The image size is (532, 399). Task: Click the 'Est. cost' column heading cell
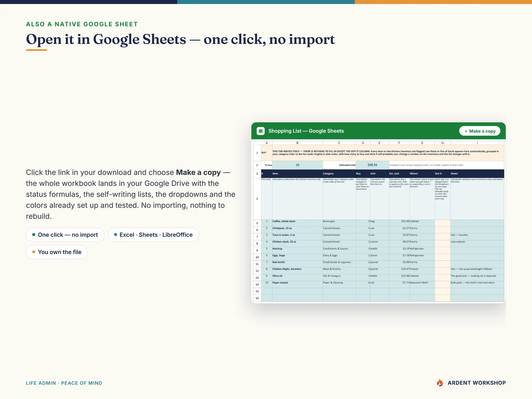coord(399,174)
